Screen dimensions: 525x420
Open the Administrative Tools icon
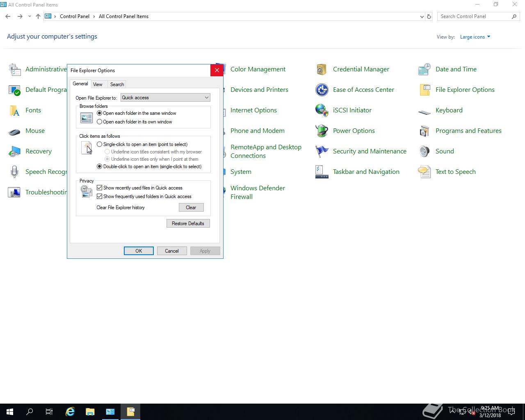click(x=14, y=69)
